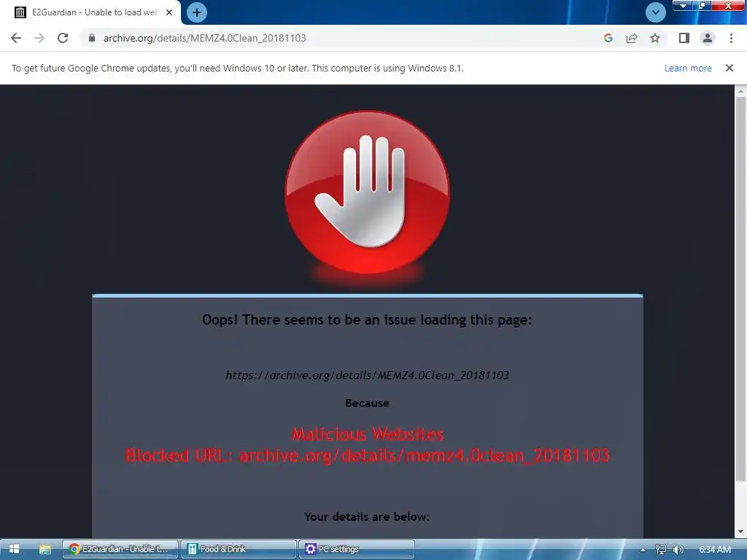Switch to PC settings taskbar button

(356, 549)
